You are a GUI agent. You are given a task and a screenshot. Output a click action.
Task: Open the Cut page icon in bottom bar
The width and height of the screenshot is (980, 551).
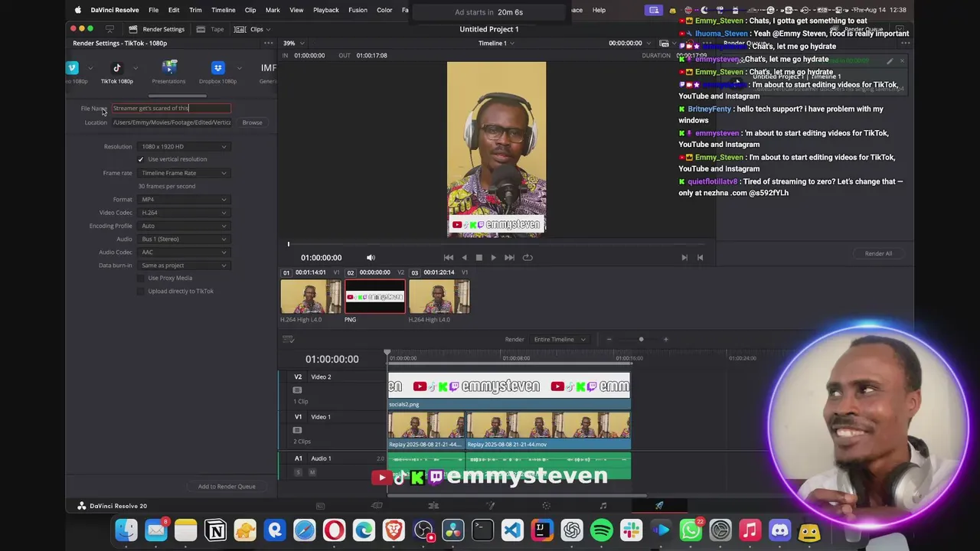[377, 506]
